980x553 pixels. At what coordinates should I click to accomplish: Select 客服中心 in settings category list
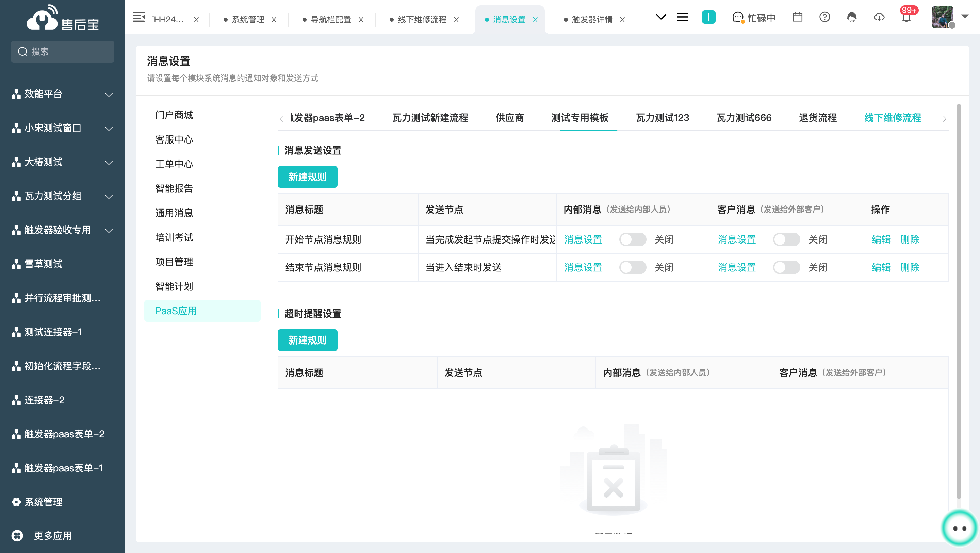pos(174,139)
